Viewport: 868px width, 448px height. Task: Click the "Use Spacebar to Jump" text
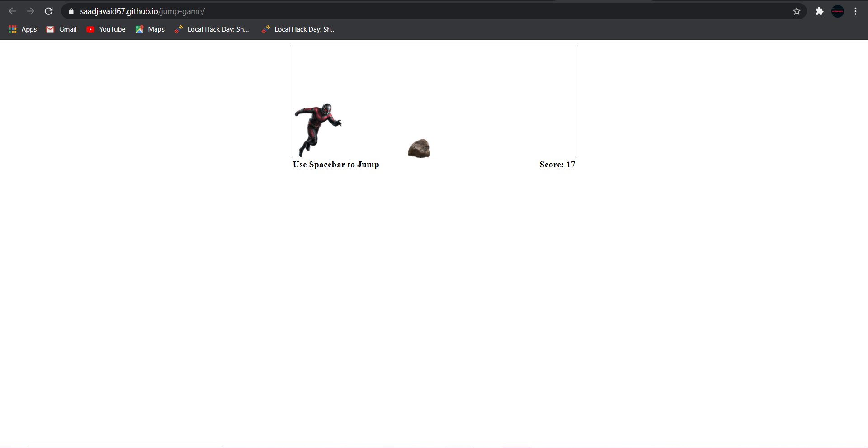coord(336,165)
